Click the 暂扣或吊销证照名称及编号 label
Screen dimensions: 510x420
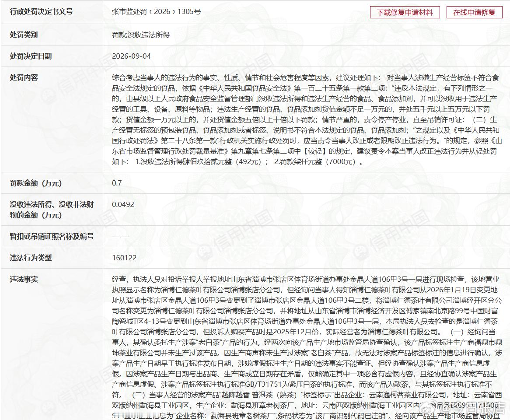(52, 236)
